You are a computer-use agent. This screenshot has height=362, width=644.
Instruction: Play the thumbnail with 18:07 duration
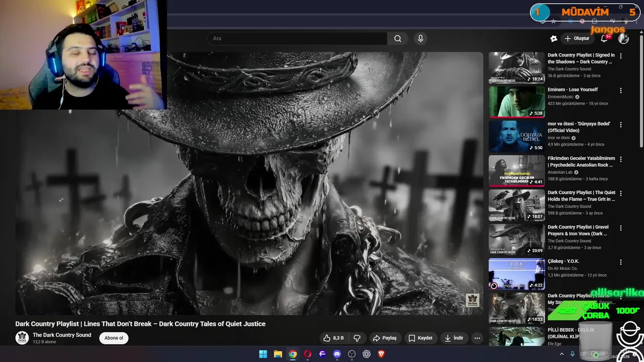coord(517,205)
